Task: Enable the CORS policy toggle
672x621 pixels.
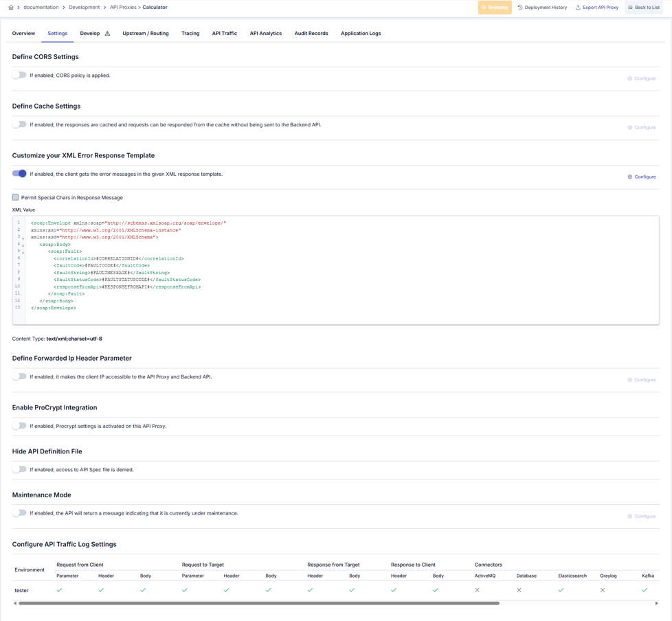Action: (x=19, y=75)
